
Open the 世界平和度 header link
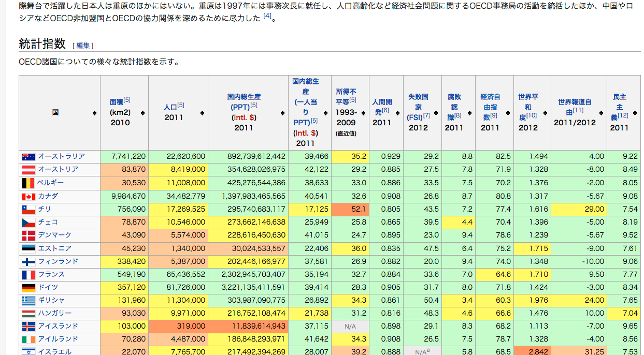[528, 107]
